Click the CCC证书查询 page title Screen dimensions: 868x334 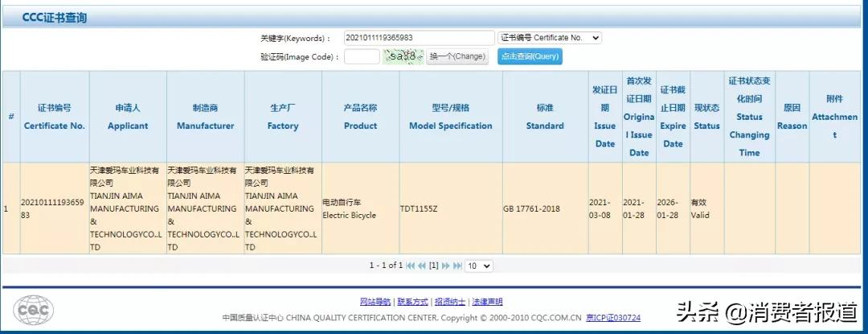(x=55, y=18)
